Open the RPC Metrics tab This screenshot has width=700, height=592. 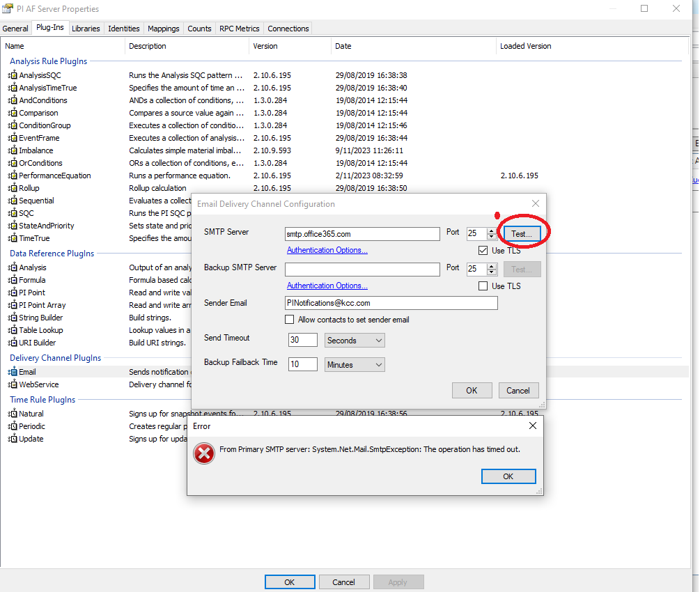(x=240, y=29)
